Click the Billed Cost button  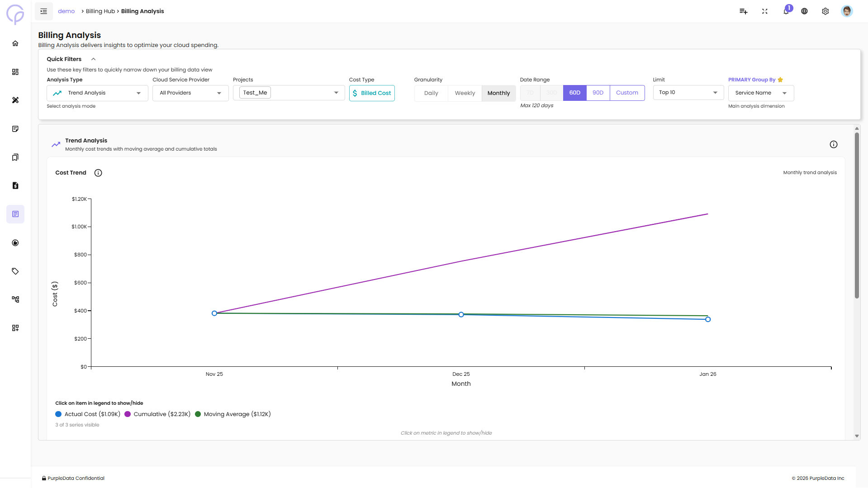pos(371,93)
